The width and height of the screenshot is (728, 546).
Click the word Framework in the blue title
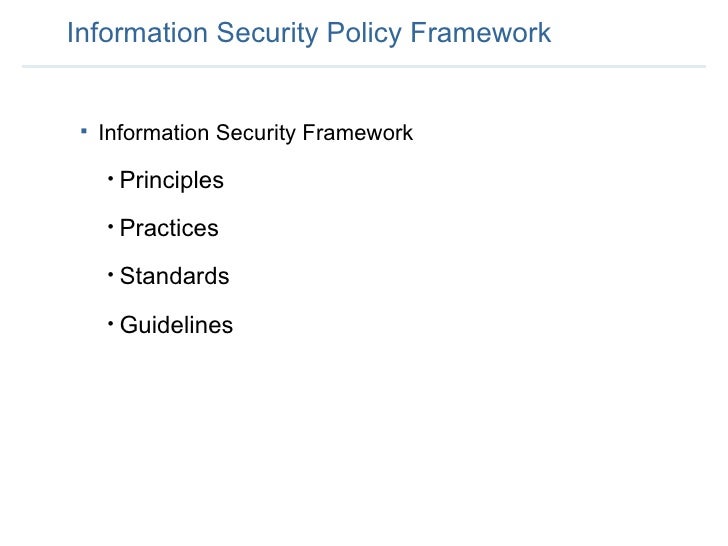(x=481, y=32)
